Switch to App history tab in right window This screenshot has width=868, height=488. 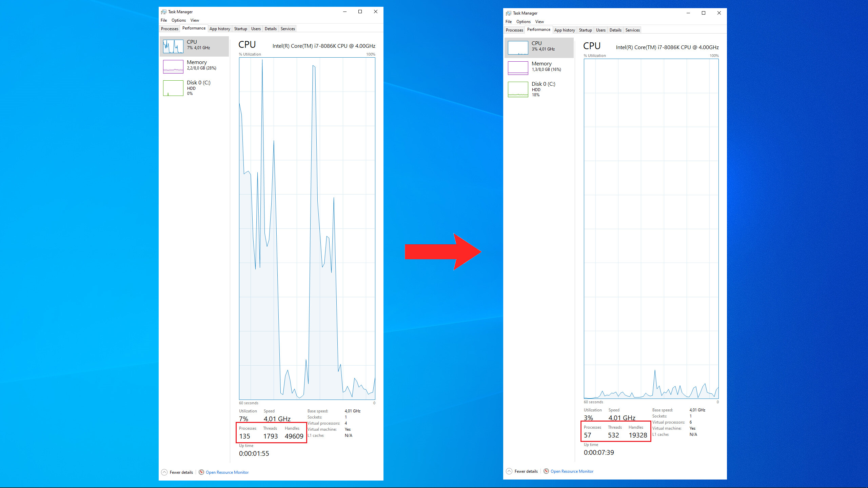[565, 30]
